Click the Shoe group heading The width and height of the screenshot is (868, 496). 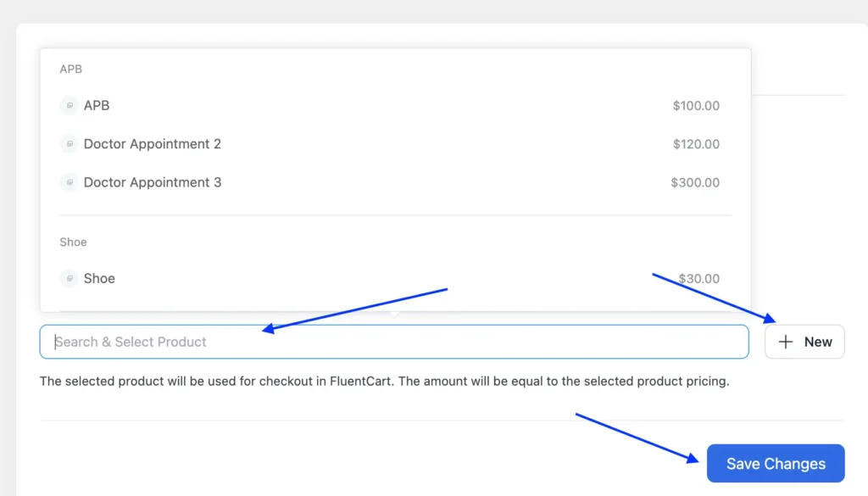coord(73,242)
